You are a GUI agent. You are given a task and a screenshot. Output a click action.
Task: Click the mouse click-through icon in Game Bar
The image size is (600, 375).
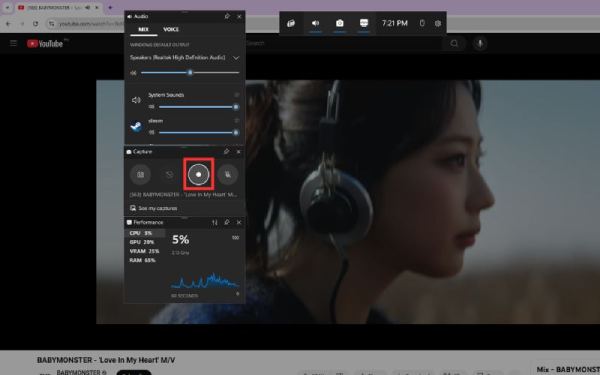(x=422, y=23)
